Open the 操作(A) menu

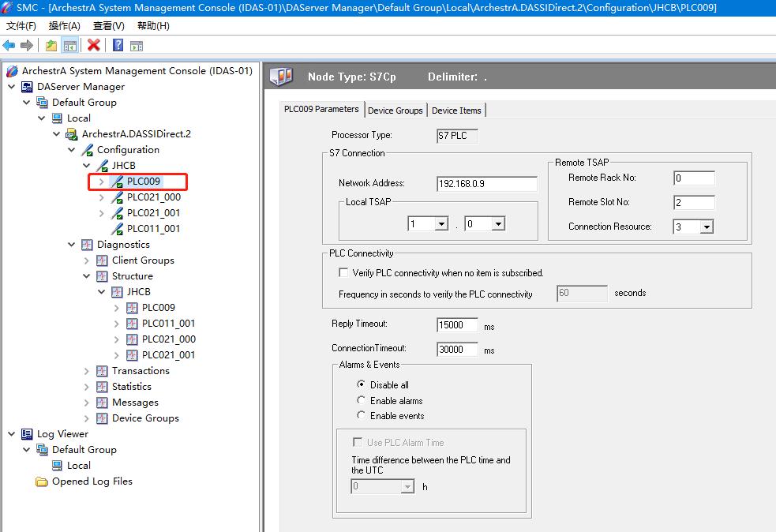point(64,26)
